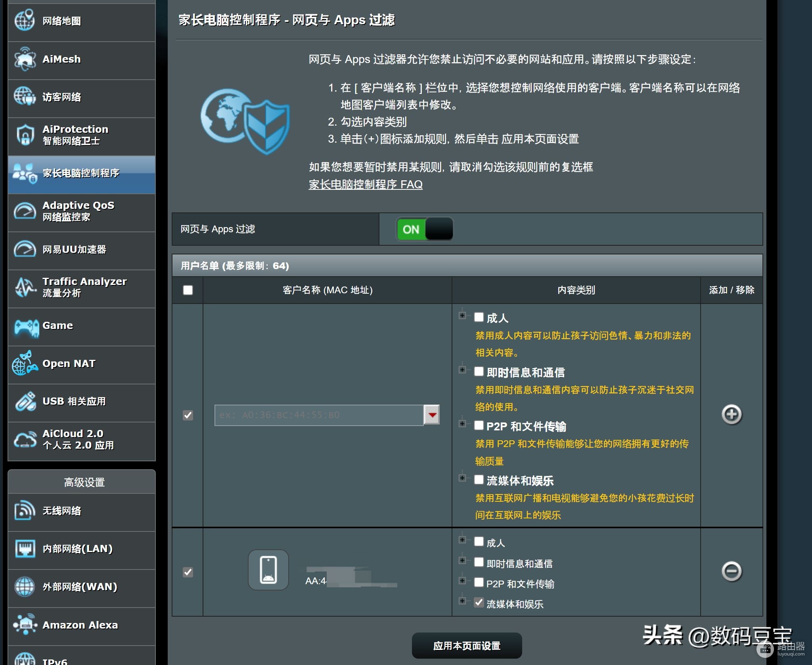Check the bold 即时信息和通信 checkbox
This screenshot has width=812, height=665.
(479, 371)
